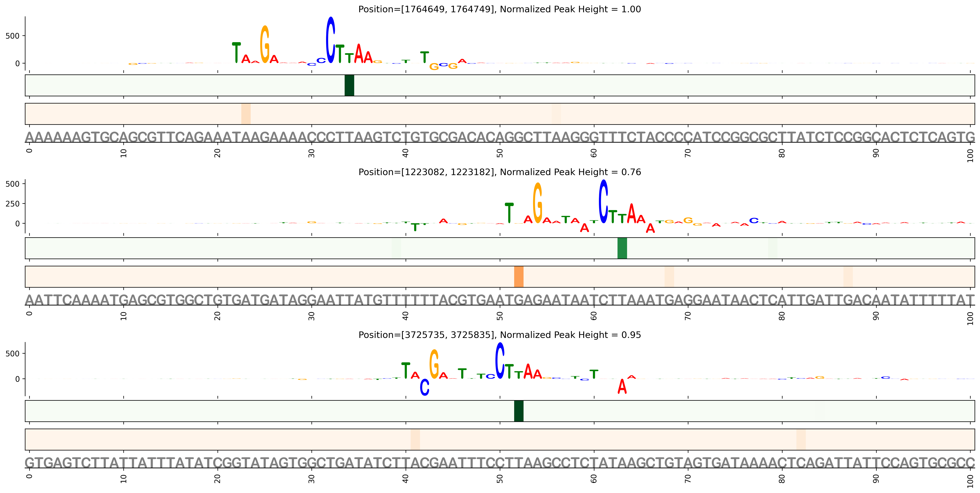The image size is (980, 493).
Task: Click the tall orange G in the middle logo
Action: [x=538, y=203]
